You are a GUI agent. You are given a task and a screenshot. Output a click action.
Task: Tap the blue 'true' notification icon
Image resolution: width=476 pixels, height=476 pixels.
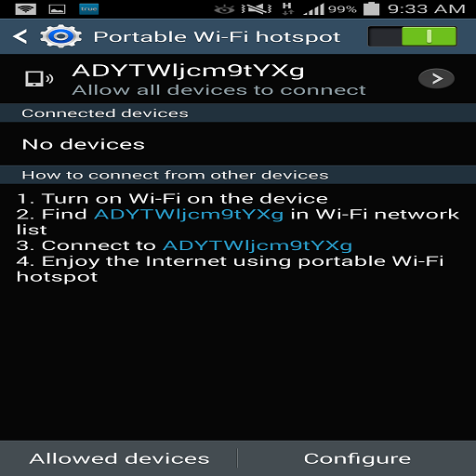click(88, 9)
